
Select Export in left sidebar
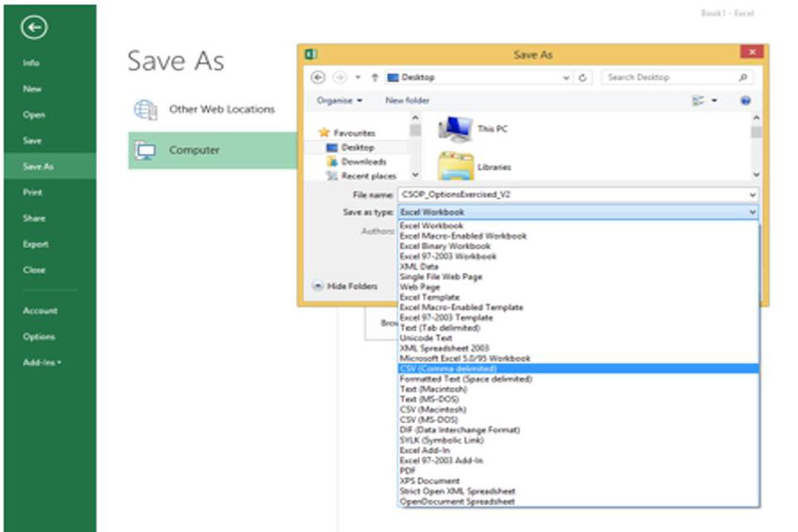point(36,244)
